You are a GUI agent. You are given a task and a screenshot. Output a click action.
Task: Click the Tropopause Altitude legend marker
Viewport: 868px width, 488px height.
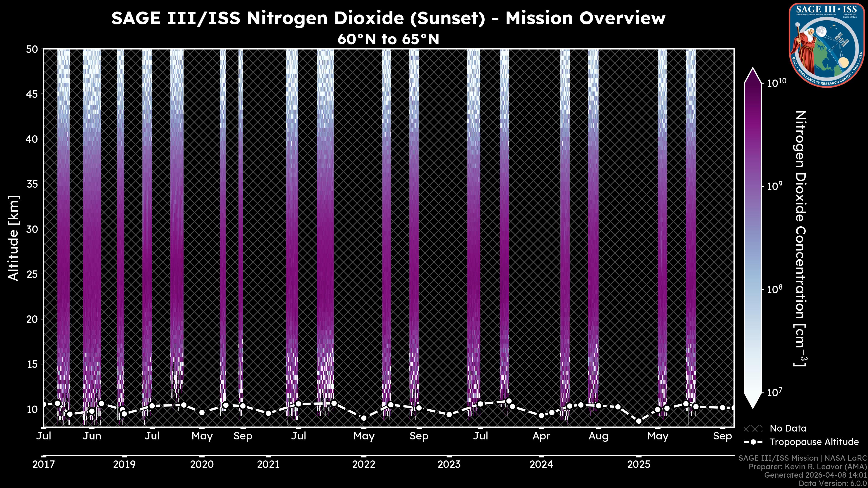pos(753,442)
